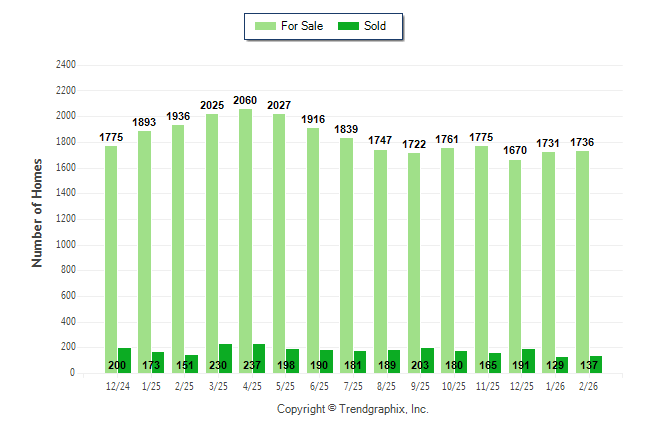Toggle the Sold legend label

[376, 25]
